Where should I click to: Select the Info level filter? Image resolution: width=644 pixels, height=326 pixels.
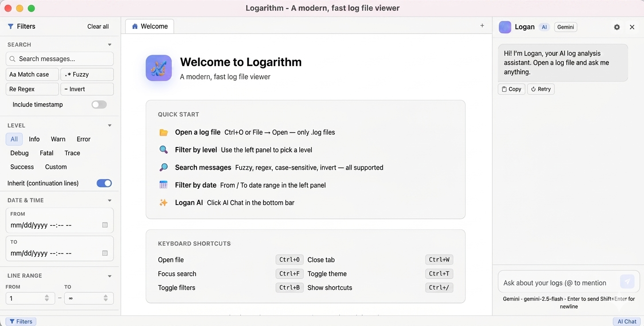[x=34, y=139]
